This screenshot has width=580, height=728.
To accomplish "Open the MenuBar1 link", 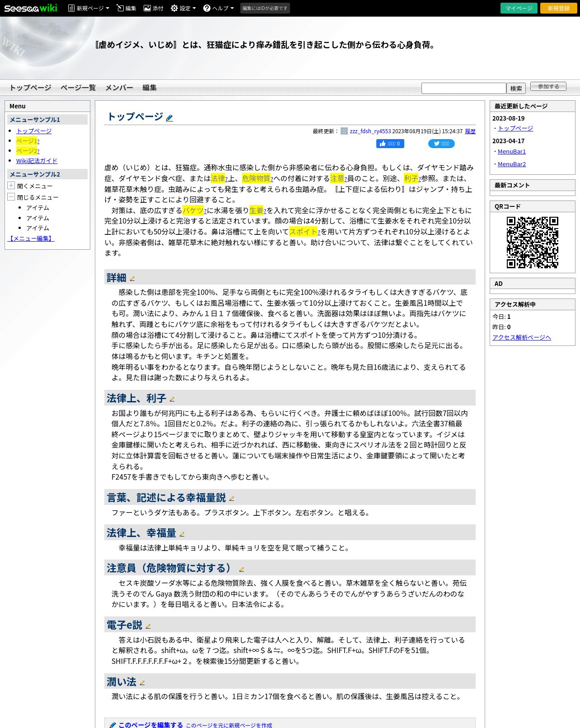I will pyautogui.click(x=512, y=152).
